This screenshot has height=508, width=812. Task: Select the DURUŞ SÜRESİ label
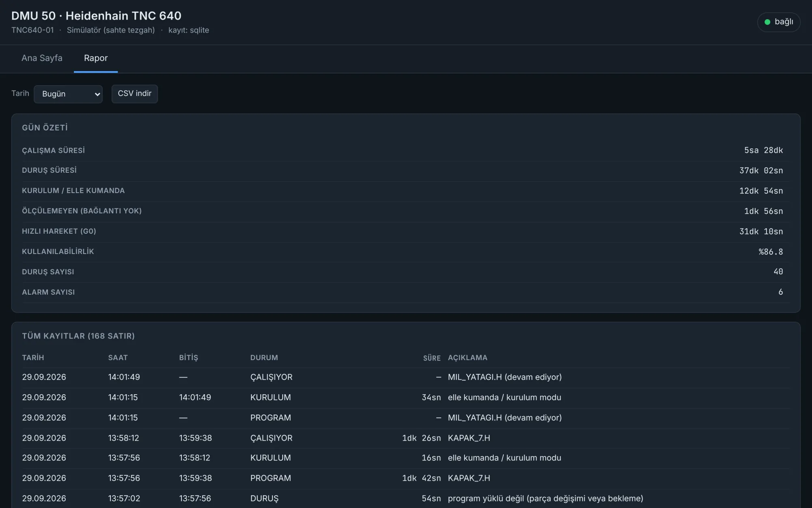[49, 170]
